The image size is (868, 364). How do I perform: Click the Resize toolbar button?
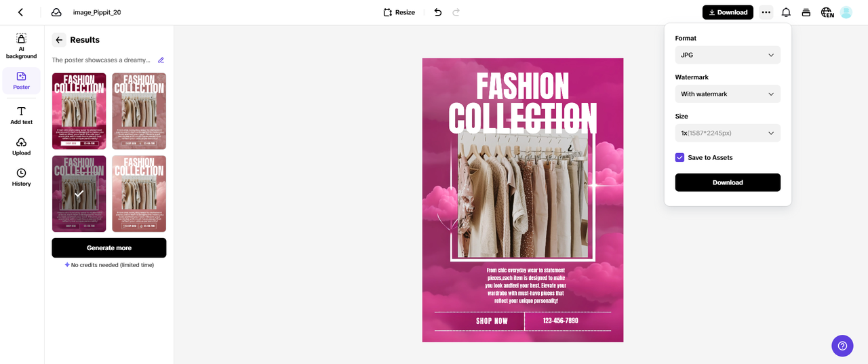tap(399, 12)
